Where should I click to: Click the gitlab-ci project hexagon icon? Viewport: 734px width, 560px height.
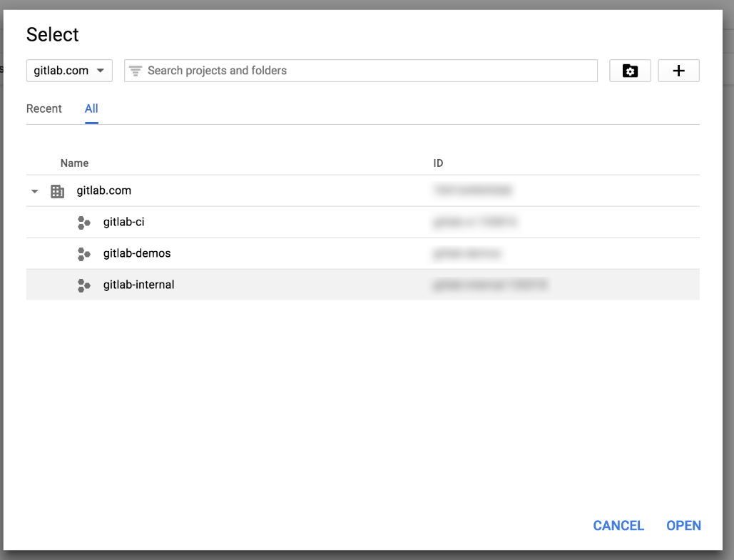83,223
